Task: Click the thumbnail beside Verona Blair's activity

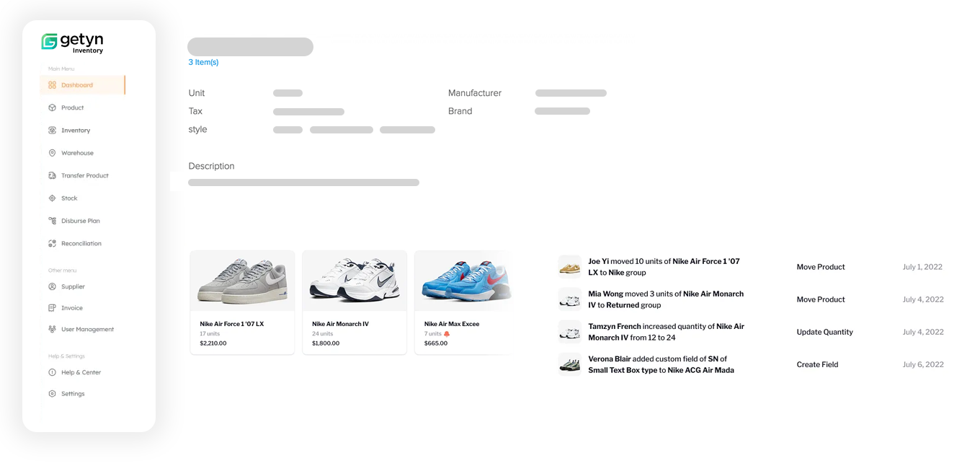Action: click(570, 364)
